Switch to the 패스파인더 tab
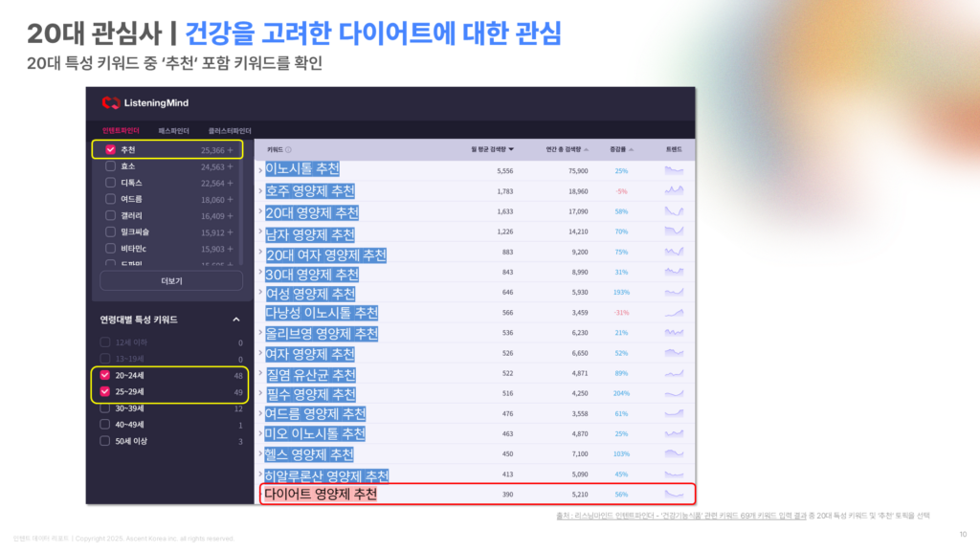 (174, 130)
